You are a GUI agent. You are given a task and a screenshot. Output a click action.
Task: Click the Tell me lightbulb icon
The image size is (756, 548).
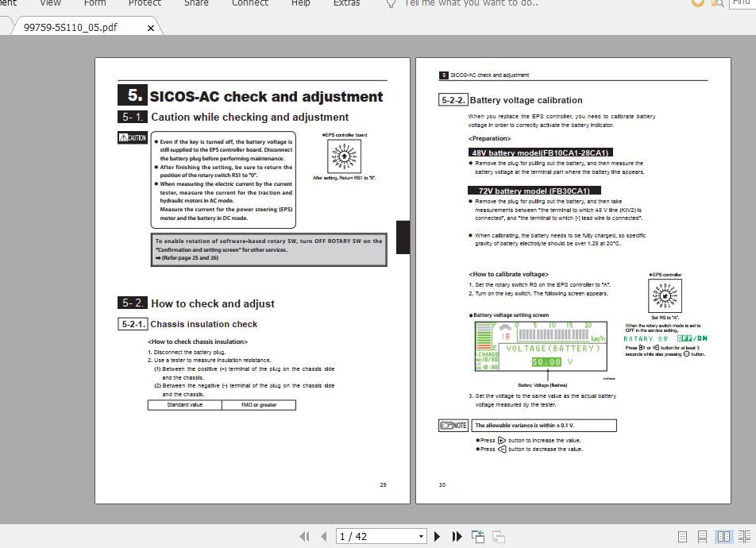[391, 3]
